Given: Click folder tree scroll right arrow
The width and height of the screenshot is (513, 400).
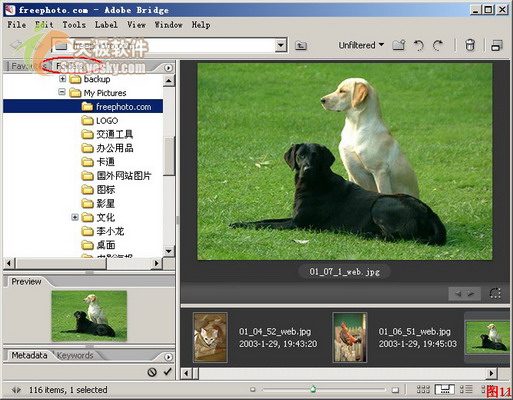Looking at the screenshot, I should (x=156, y=263).
